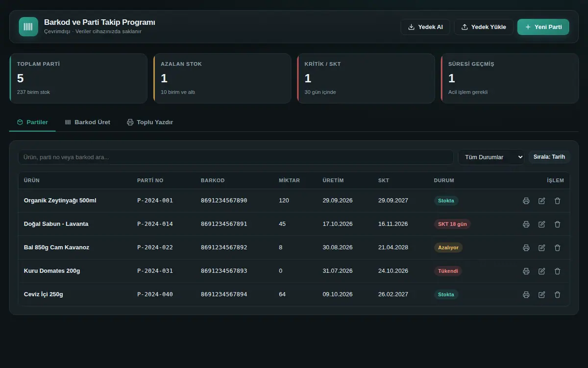Click the barcode app logo icon

pyautogui.click(x=28, y=26)
